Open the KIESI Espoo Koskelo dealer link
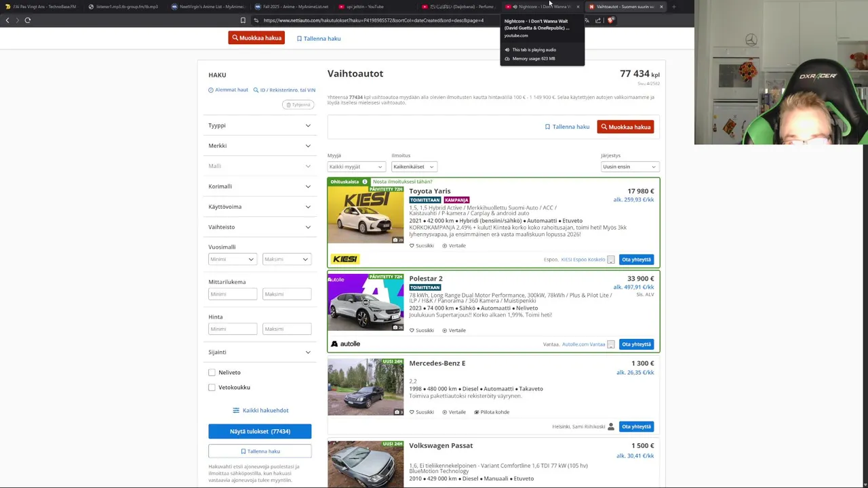The width and height of the screenshot is (868, 488). tap(583, 260)
